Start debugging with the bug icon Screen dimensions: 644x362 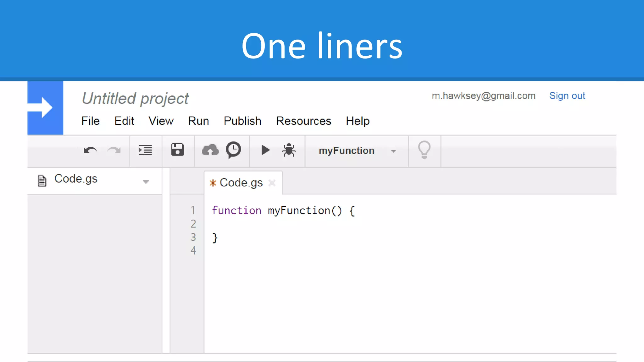[x=289, y=150]
